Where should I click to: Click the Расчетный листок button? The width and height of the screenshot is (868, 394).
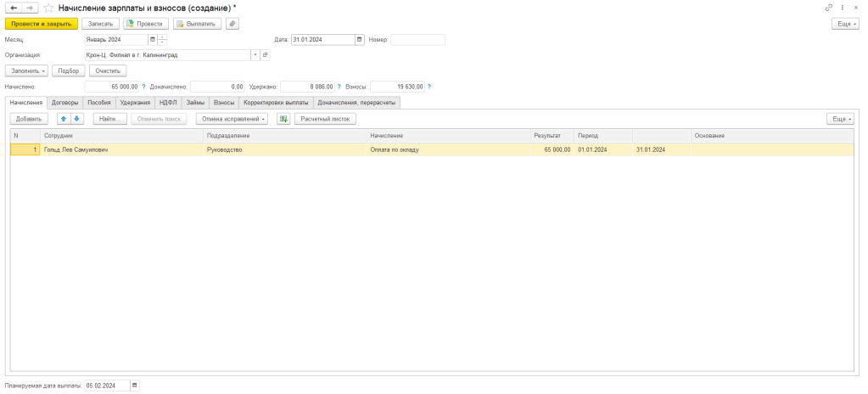coord(325,119)
